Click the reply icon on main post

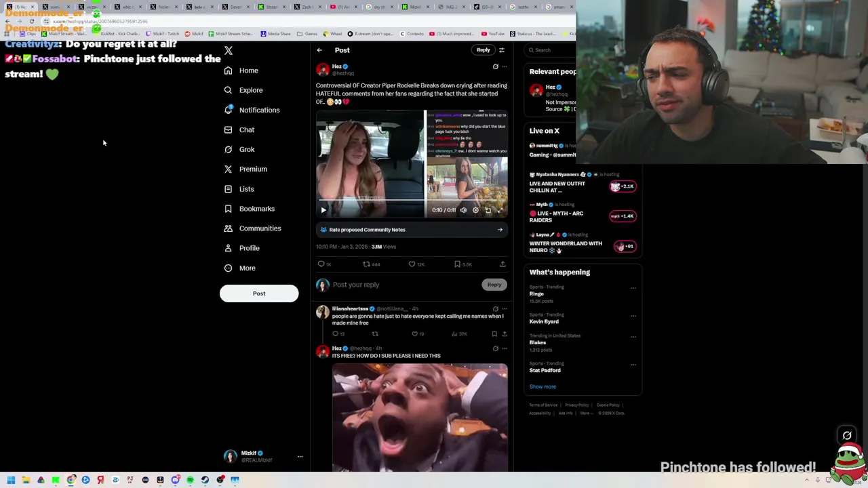tap(321, 264)
